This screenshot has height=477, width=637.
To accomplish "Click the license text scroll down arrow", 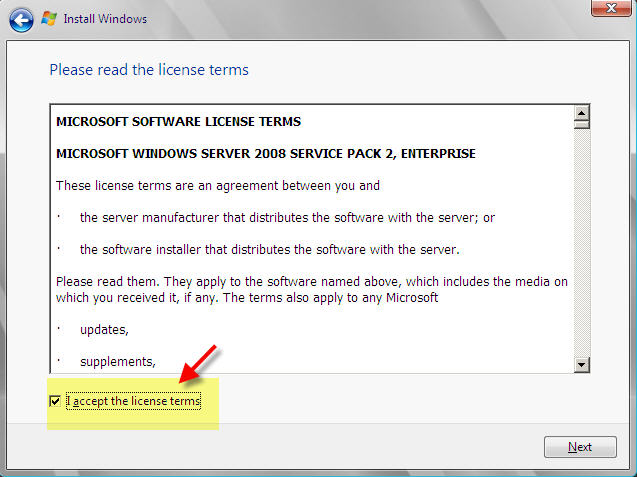I will (582, 364).
